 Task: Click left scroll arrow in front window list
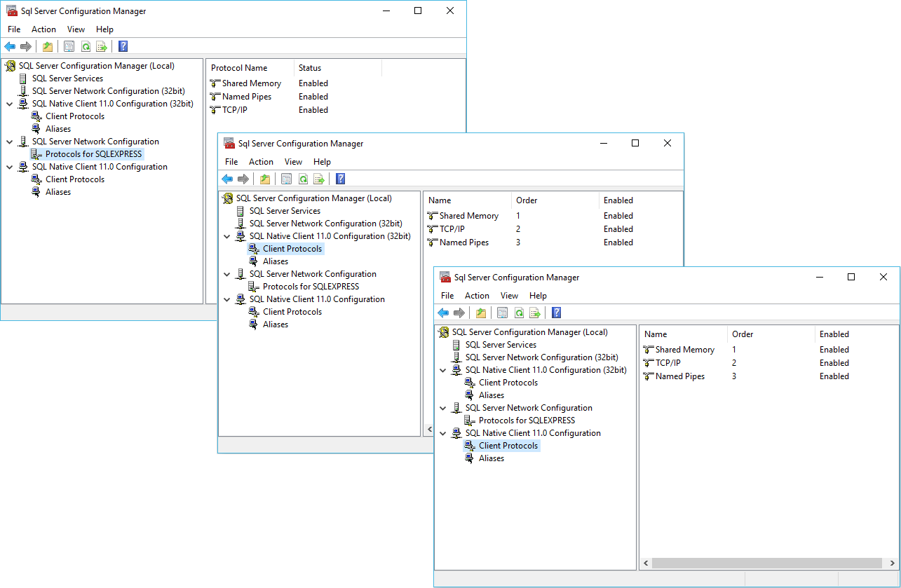coord(646,563)
